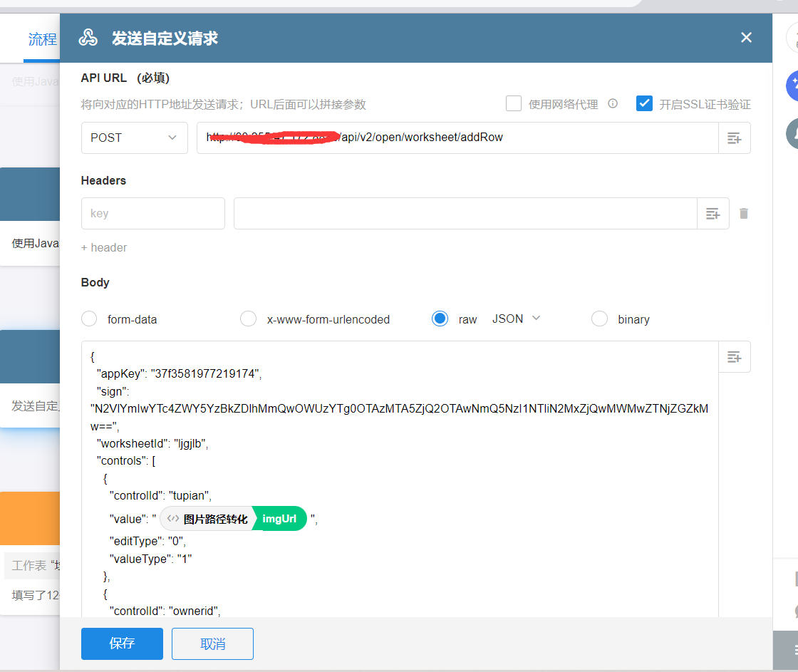Viewport: 798px width, 672px height.
Task: Close the 发送自定义请求 dialog
Action: tap(746, 38)
